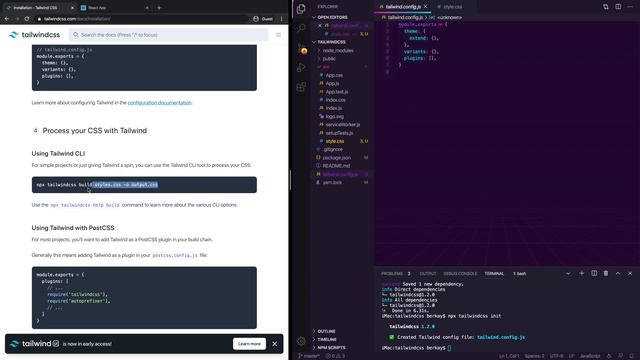Click the open changes icon in editor toolbar
The width and height of the screenshot is (640, 360).
click(x=606, y=7)
